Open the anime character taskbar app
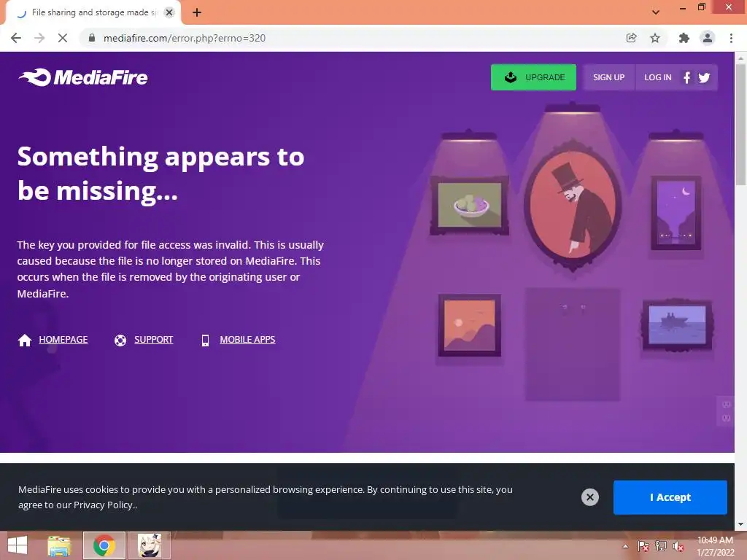The image size is (747, 560). (149, 545)
